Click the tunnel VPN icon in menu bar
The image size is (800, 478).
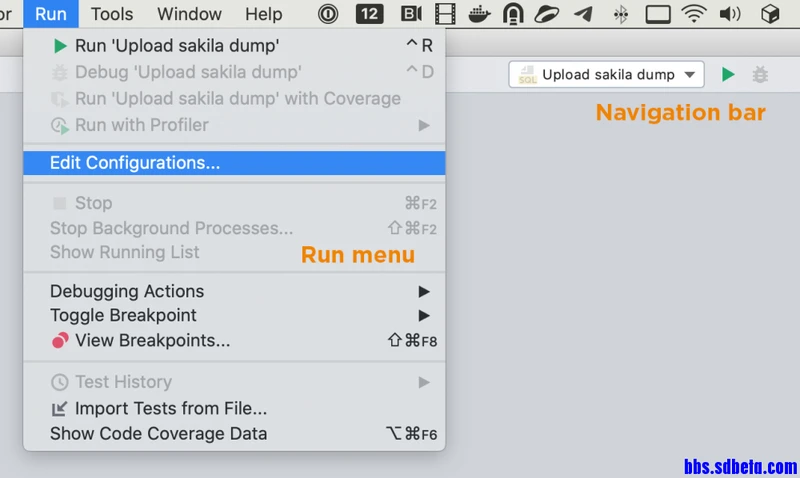click(x=513, y=14)
